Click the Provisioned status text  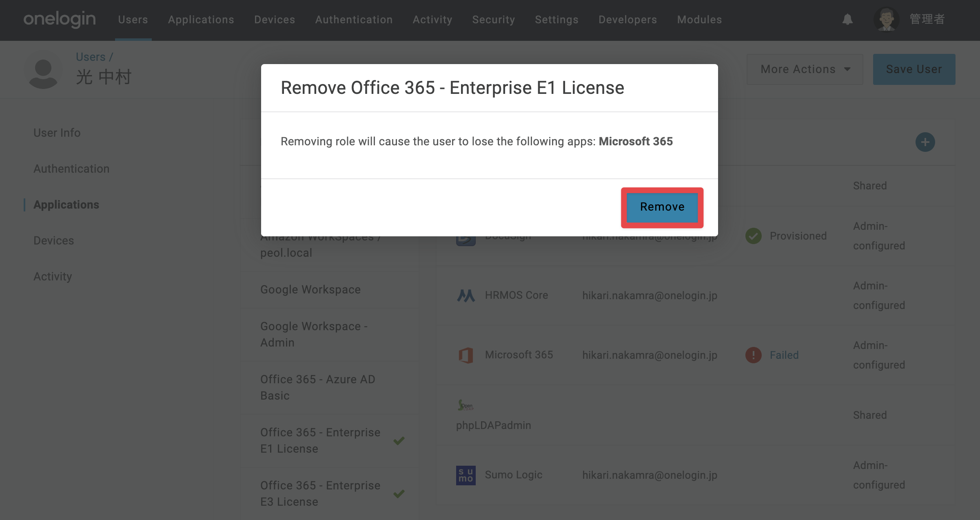click(798, 236)
